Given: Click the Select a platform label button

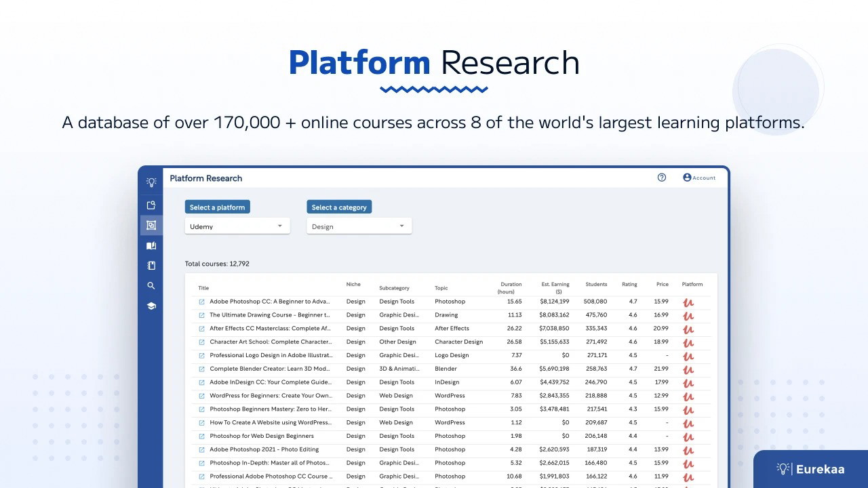Looking at the screenshot, I should pos(217,207).
